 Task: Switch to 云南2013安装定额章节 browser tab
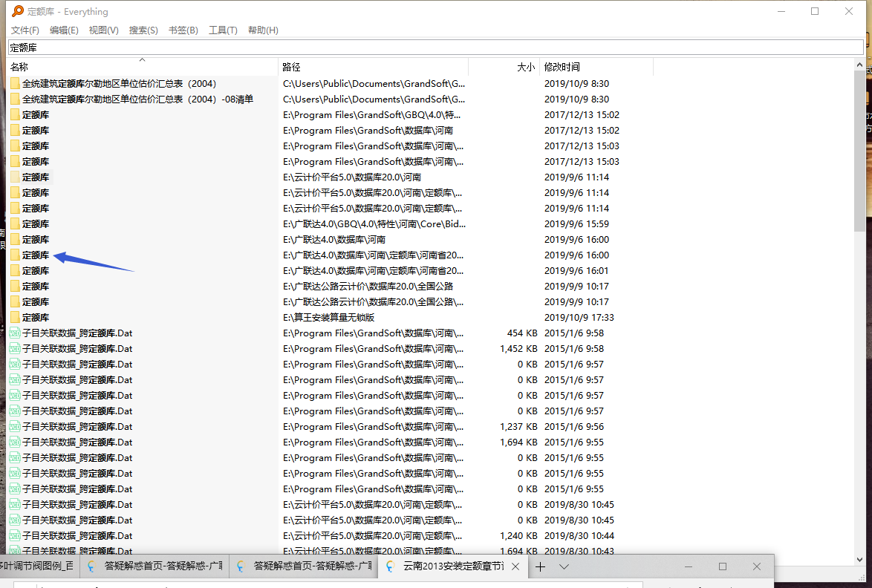[x=452, y=566]
